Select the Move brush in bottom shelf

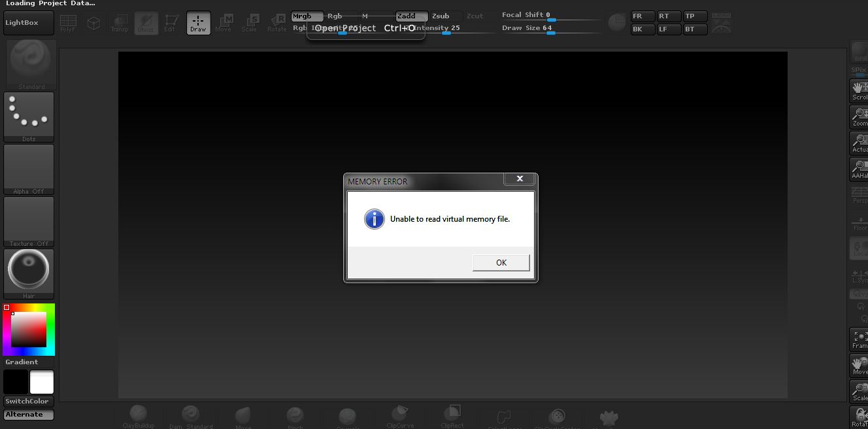[x=243, y=417]
